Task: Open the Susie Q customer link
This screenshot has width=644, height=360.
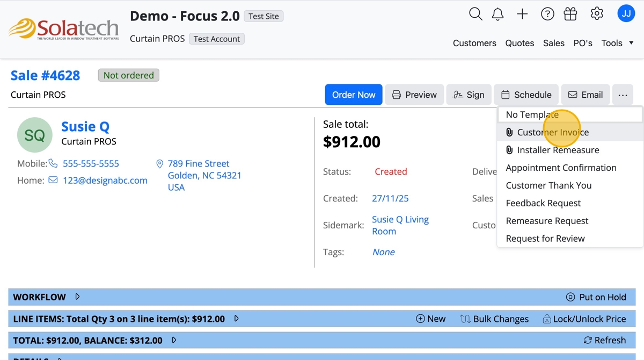Action: (x=85, y=127)
